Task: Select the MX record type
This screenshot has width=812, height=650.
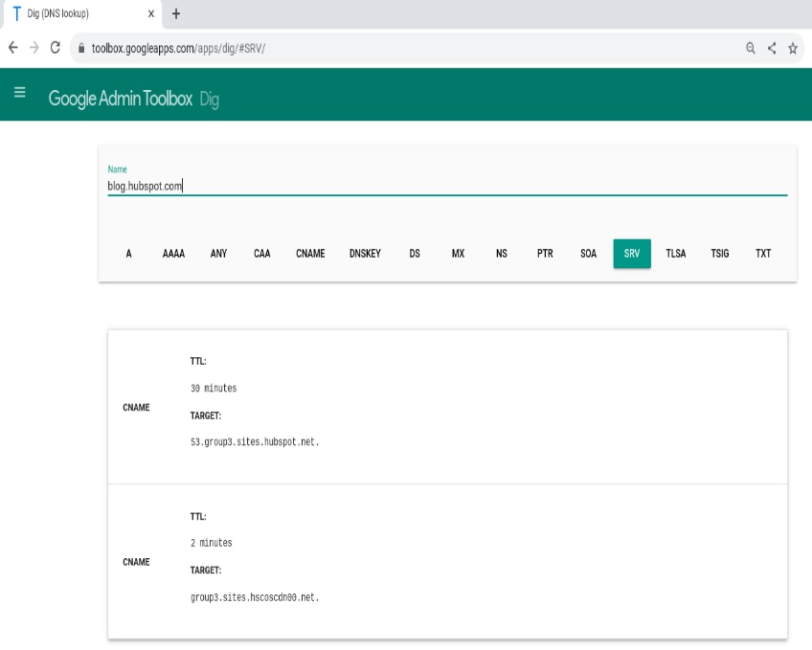Action: tap(458, 254)
